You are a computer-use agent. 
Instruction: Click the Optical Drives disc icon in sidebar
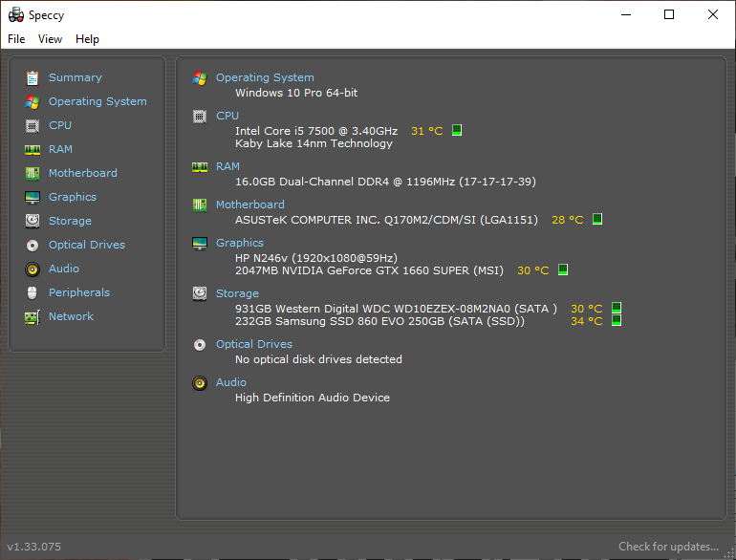tap(32, 245)
